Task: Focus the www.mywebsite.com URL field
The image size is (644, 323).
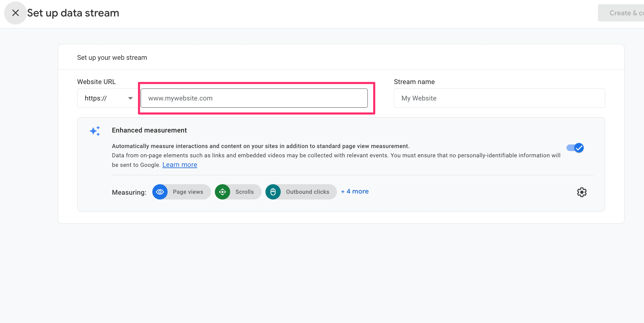Action: 254,98
